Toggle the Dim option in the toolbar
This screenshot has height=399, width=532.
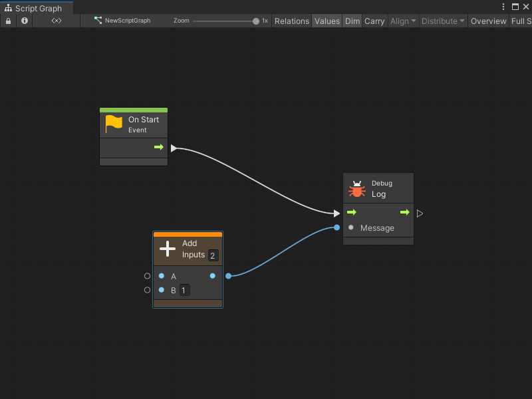pos(352,21)
